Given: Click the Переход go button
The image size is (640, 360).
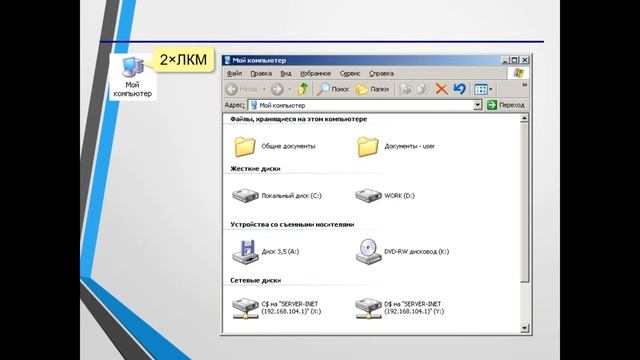Looking at the screenshot, I should click(x=506, y=105).
